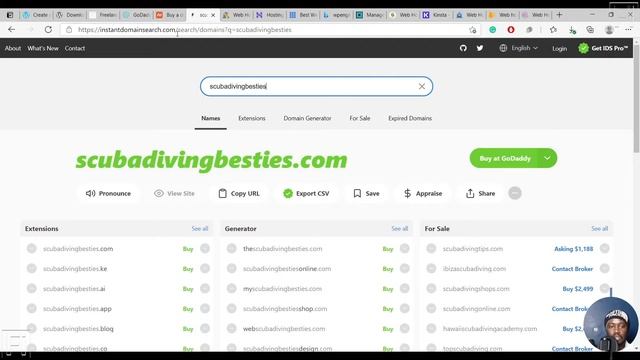Click circle right of scubadivingbesties.com Buy
640x360 pixels.
click(205, 249)
